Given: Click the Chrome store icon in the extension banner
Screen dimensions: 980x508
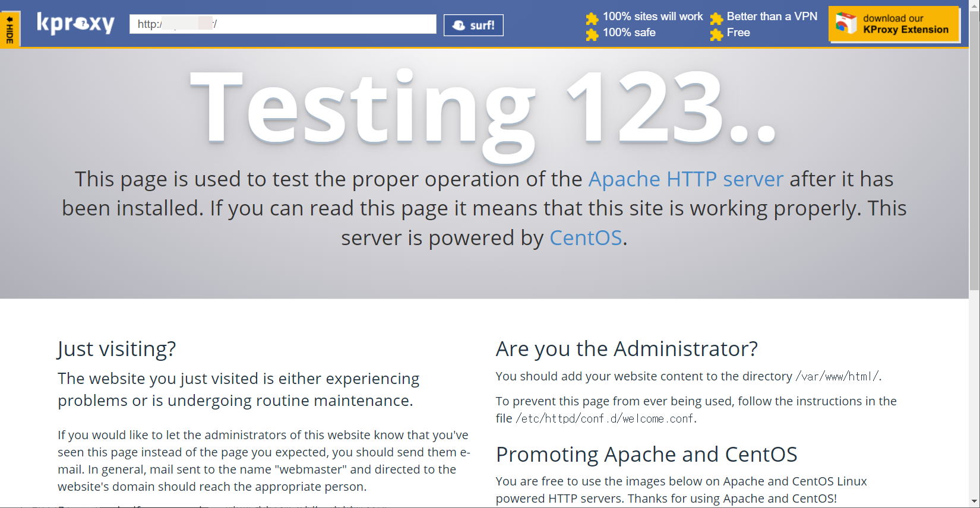Looking at the screenshot, I should (846, 24).
